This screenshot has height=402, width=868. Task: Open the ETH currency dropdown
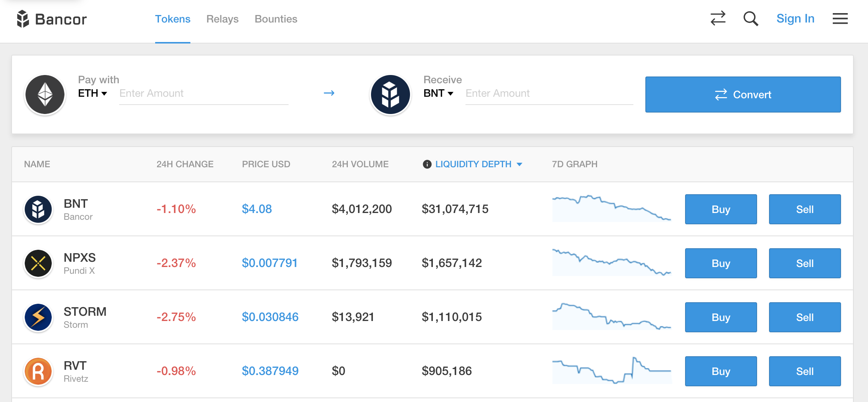[x=93, y=93]
